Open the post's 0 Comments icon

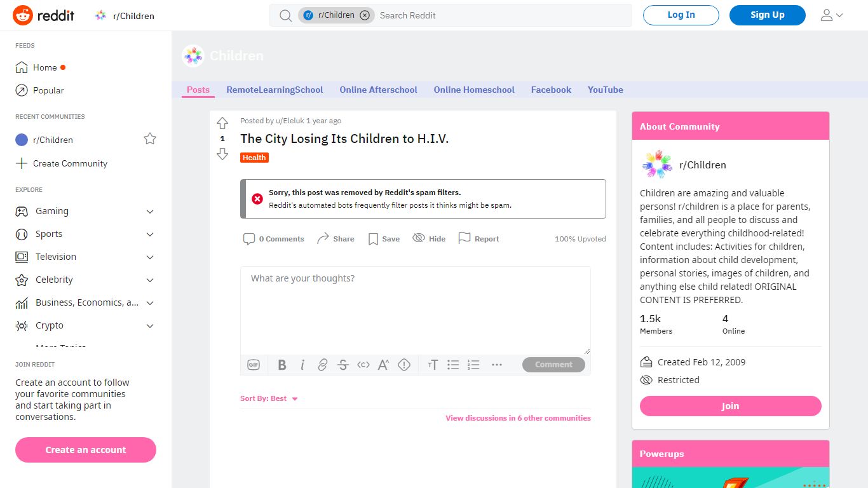[249, 239]
